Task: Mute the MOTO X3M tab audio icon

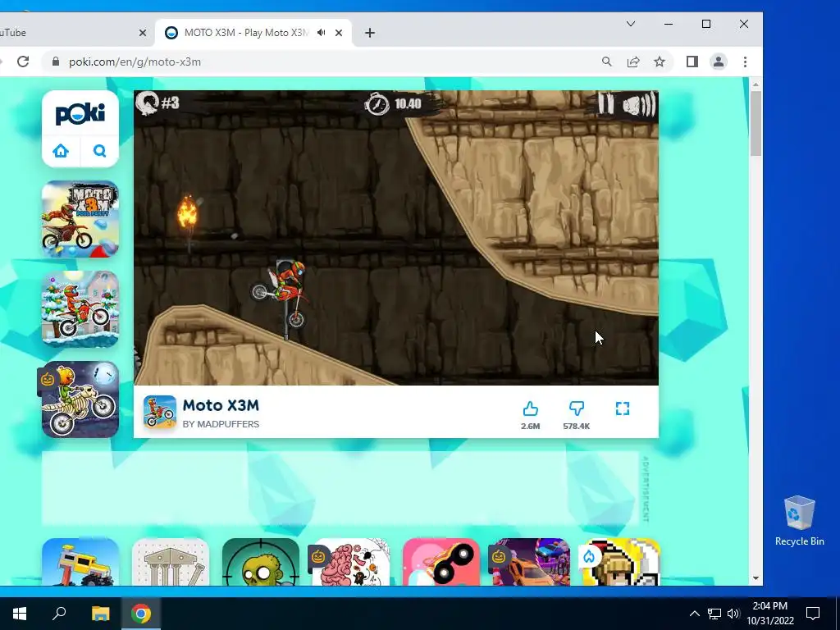Action: pyautogui.click(x=321, y=33)
